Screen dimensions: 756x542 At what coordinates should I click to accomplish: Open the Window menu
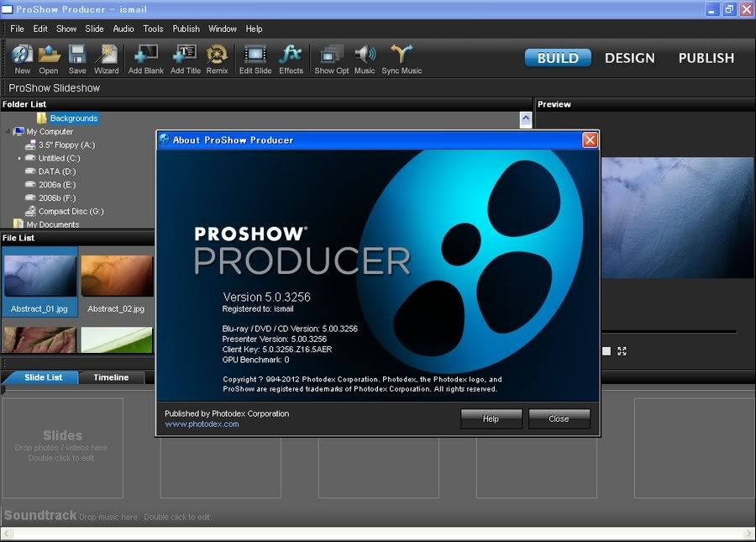[x=223, y=29]
